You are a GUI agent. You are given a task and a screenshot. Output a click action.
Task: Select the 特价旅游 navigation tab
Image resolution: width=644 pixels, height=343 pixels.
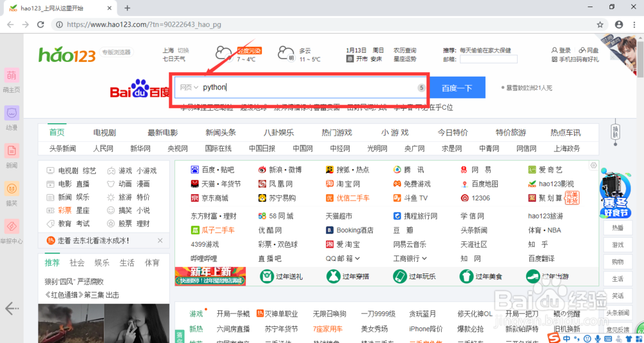click(x=511, y=132)
